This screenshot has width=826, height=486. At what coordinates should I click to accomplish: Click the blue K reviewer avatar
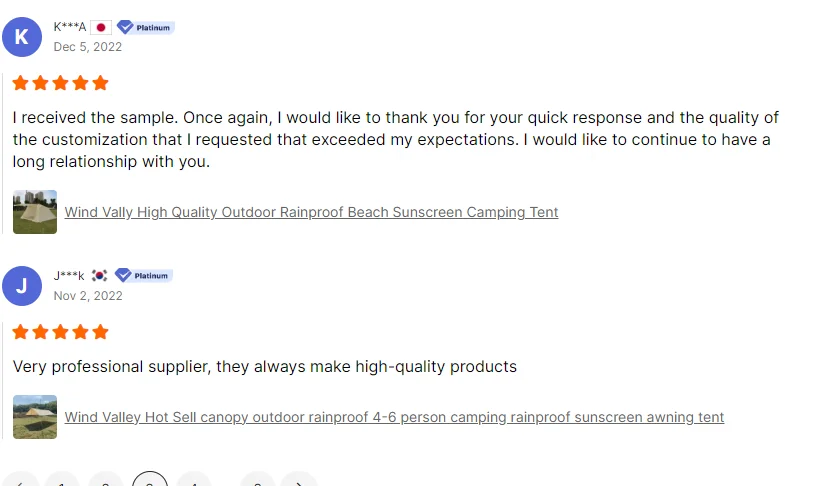(x=22, y=37)
